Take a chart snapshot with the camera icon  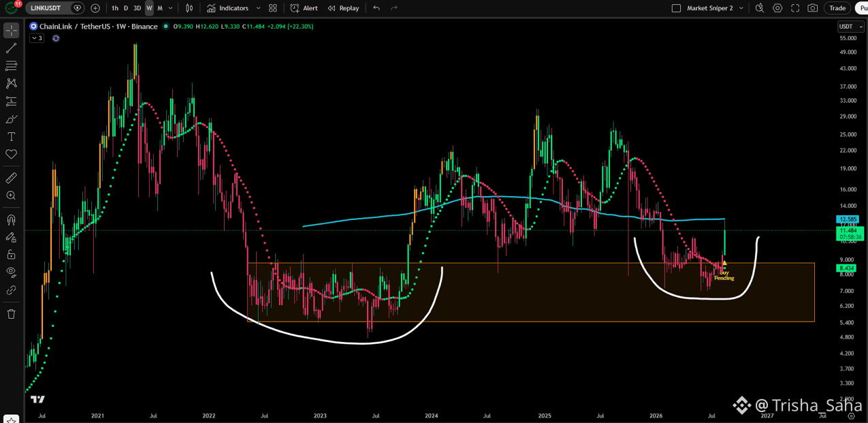point(813,8)
